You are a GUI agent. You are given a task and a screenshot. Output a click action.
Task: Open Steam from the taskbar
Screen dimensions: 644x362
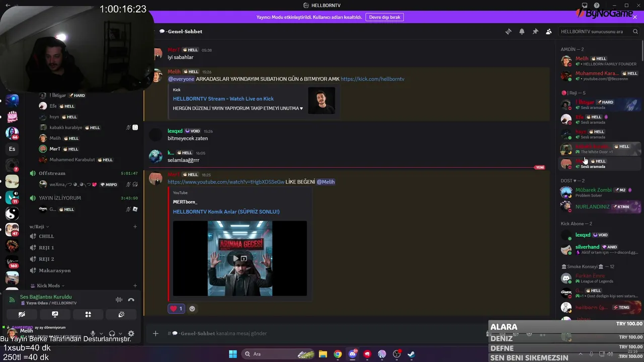[411, 354]
